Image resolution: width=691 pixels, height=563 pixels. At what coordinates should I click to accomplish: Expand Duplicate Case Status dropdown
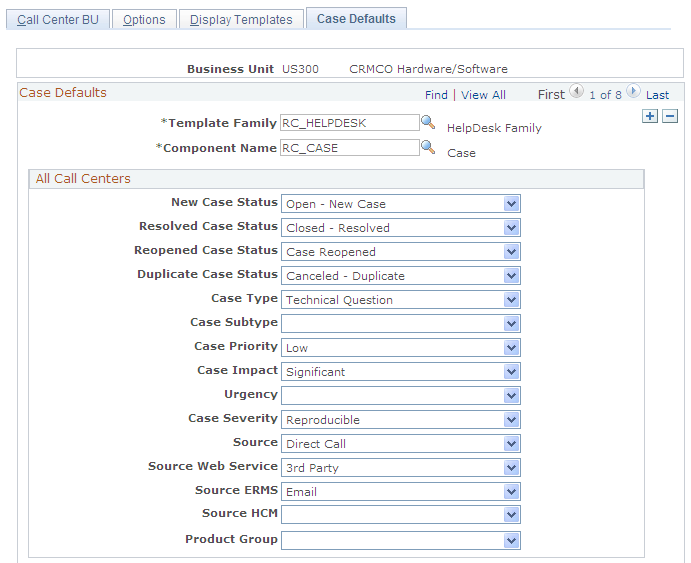click(401, 276)
